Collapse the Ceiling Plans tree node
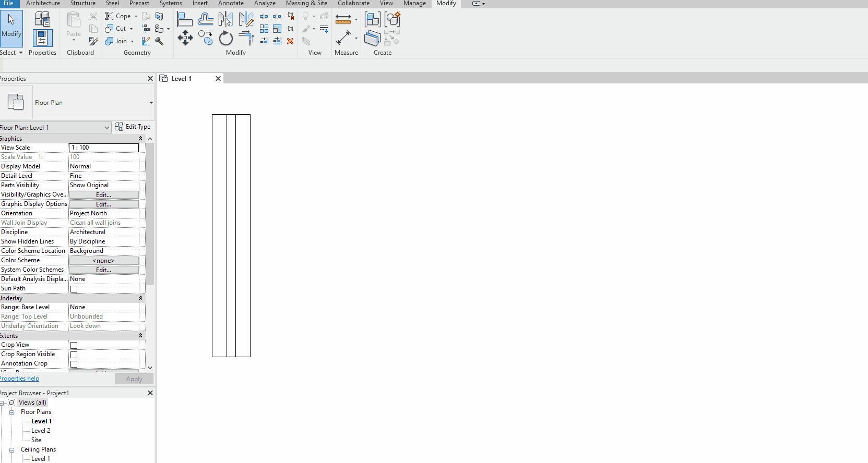Image resolution: width=868 pixels, height=463 pixels. click(11, 450)
